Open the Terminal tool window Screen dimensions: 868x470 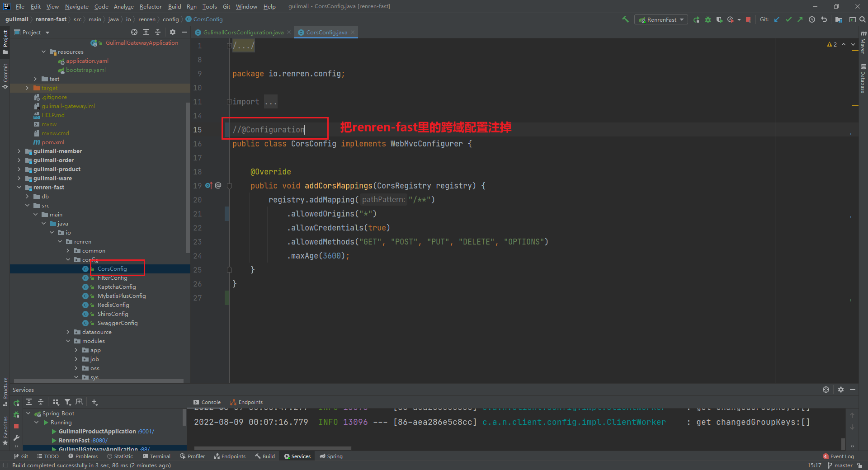(x=156, y=456)
